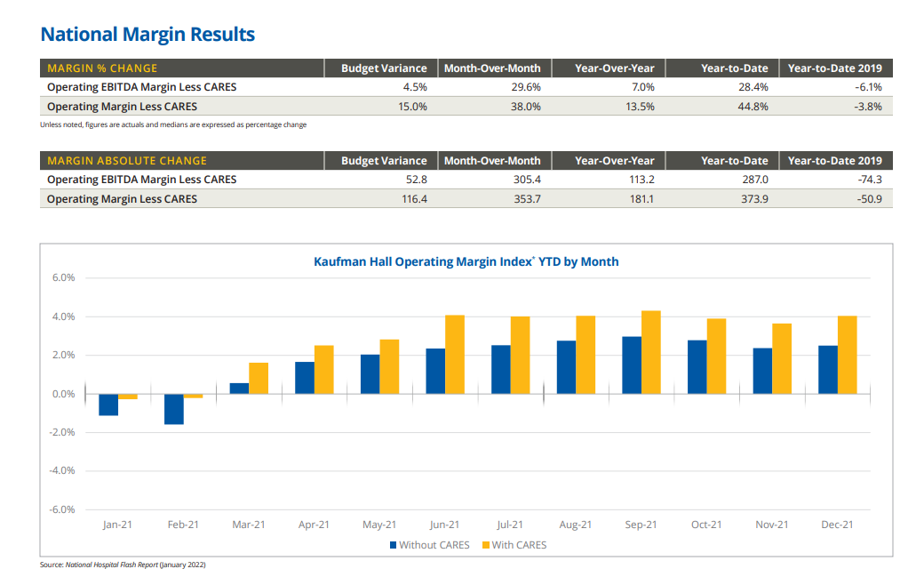924x577 pixels.
Task: Click the National Margin Results heading
Action: click(x=147, y=34)
